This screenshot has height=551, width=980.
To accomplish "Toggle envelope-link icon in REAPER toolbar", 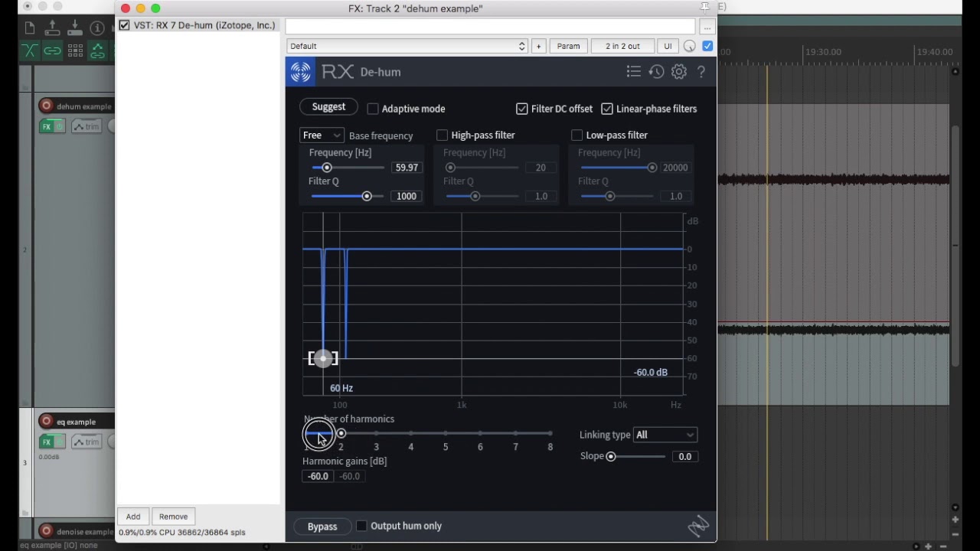I will pos(97,51).
